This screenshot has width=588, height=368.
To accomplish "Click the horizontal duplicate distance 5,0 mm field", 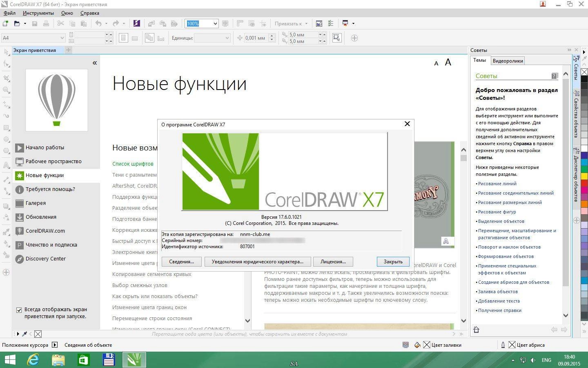I will click(303, 35).
